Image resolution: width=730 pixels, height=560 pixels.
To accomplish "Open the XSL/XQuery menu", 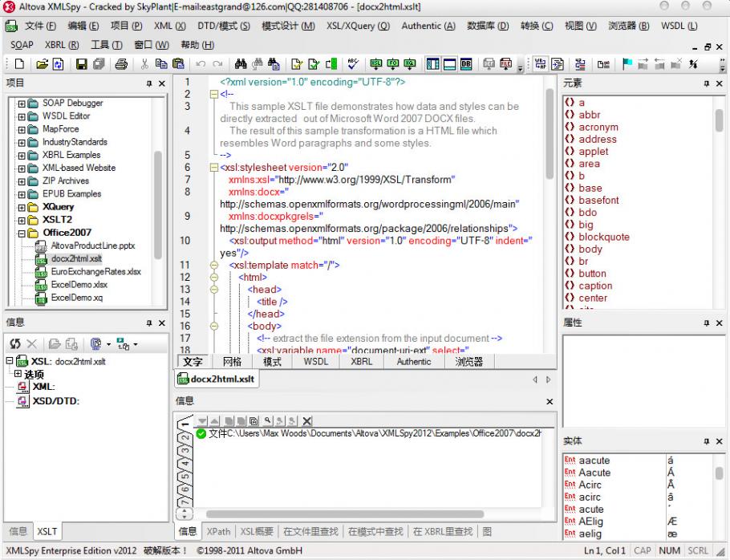I will 357,26.
